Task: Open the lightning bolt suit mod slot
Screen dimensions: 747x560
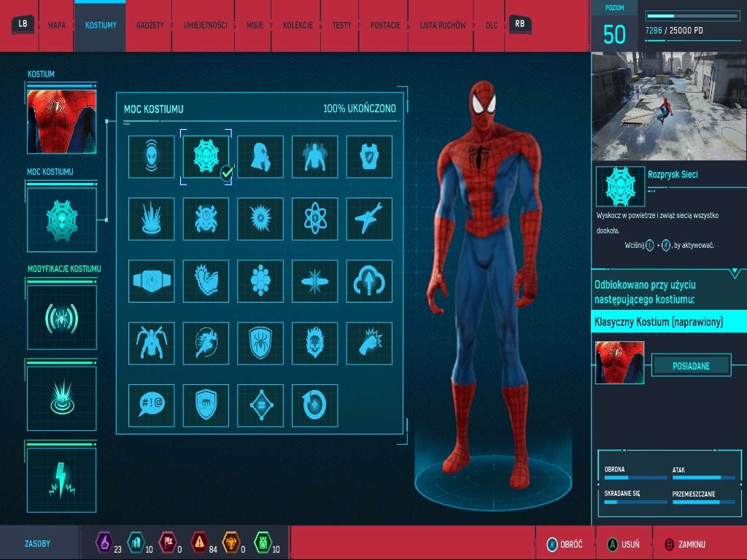Action: pyautogui.click(x=62, y=480)
